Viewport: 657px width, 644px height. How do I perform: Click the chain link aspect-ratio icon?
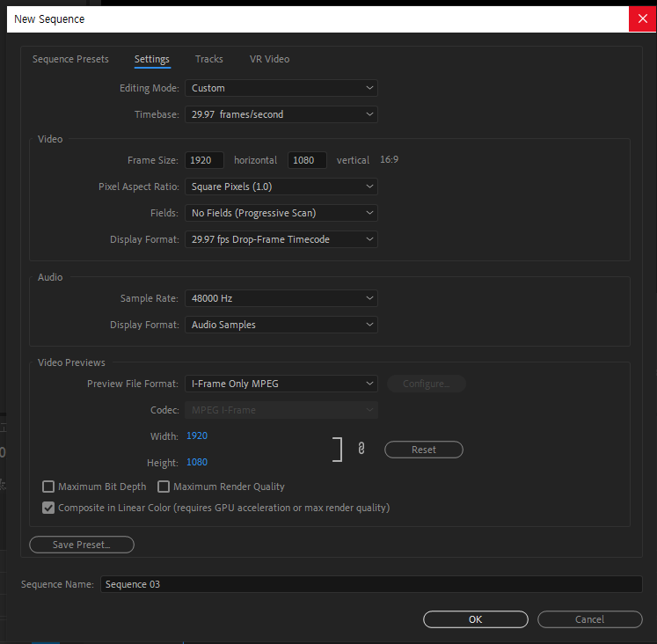click(361, 449)
